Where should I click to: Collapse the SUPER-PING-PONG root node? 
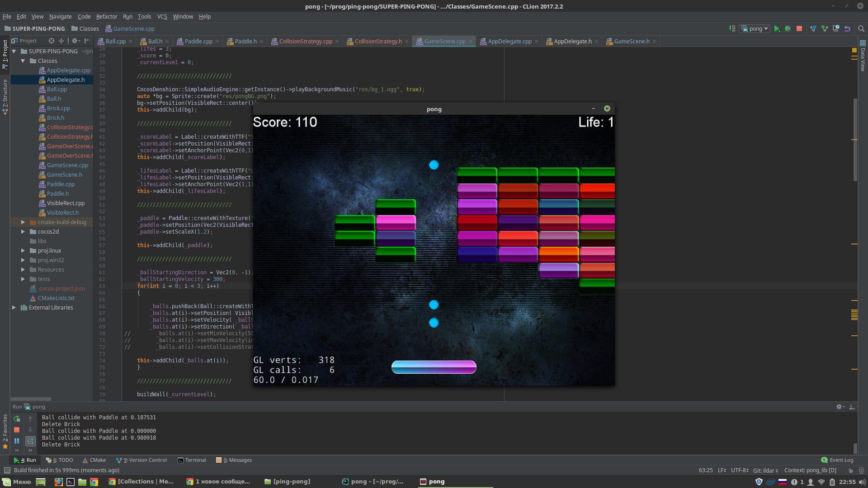14,51
